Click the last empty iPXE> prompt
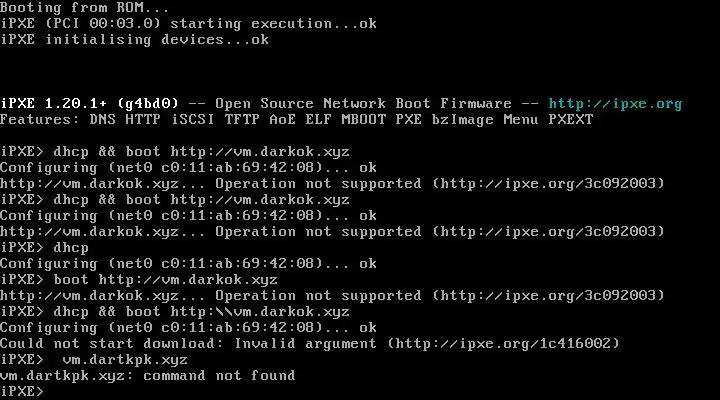 point(24,392)
